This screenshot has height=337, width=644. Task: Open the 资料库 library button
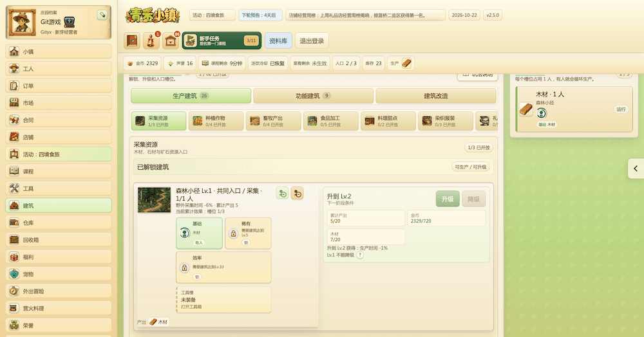tap(278, 41)
